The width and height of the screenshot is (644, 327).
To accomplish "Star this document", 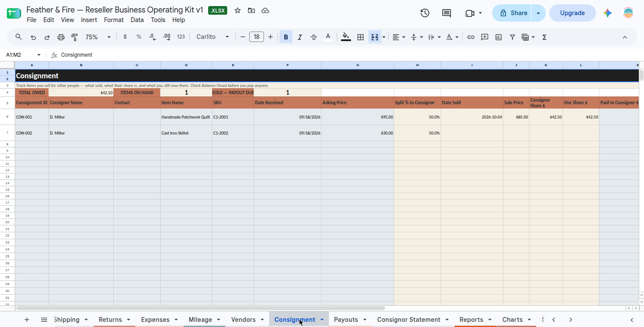I will click(x=238, y=10).
